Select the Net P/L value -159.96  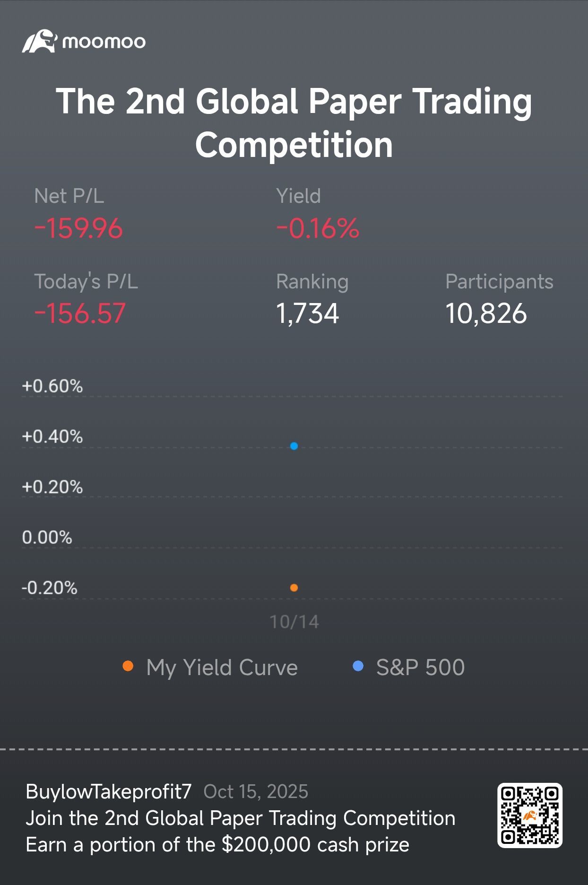(78, 229)
